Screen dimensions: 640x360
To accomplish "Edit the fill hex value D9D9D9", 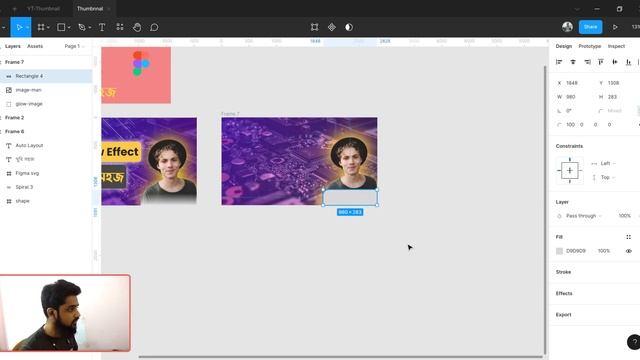I will tap(576, 251).
